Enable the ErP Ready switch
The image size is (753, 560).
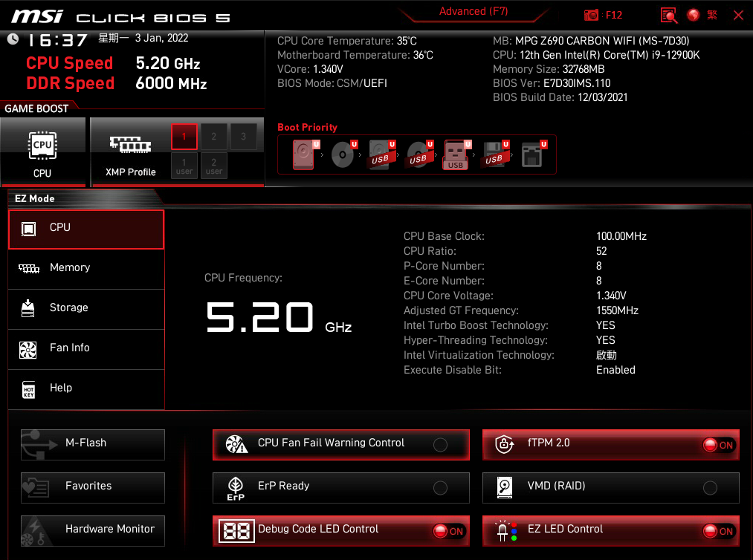[x=440, y=488]
